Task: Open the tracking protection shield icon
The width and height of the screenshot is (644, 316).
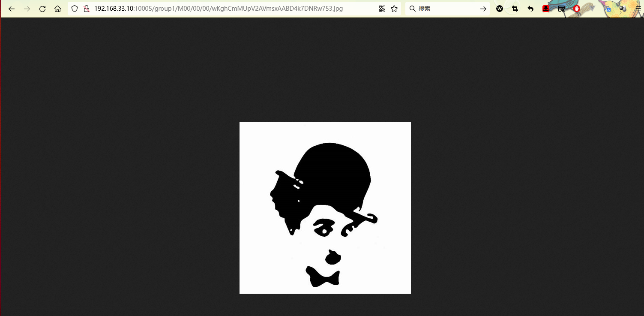Action: click(75, 9)
